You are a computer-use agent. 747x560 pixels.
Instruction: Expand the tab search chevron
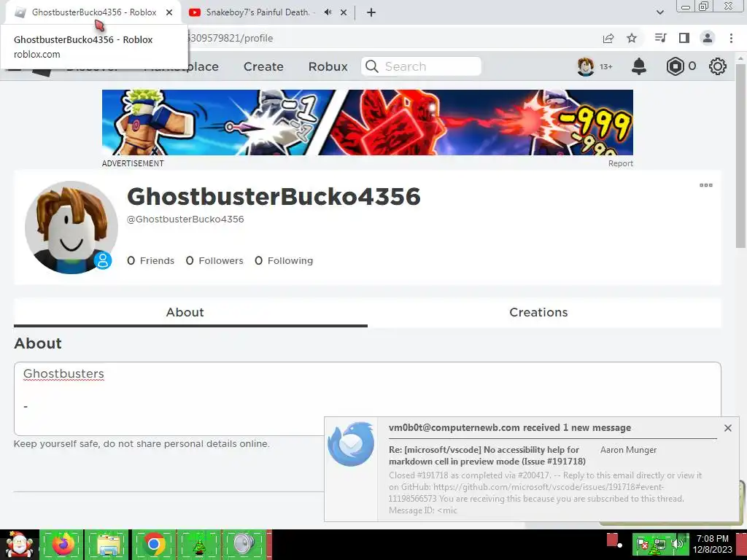659,12
